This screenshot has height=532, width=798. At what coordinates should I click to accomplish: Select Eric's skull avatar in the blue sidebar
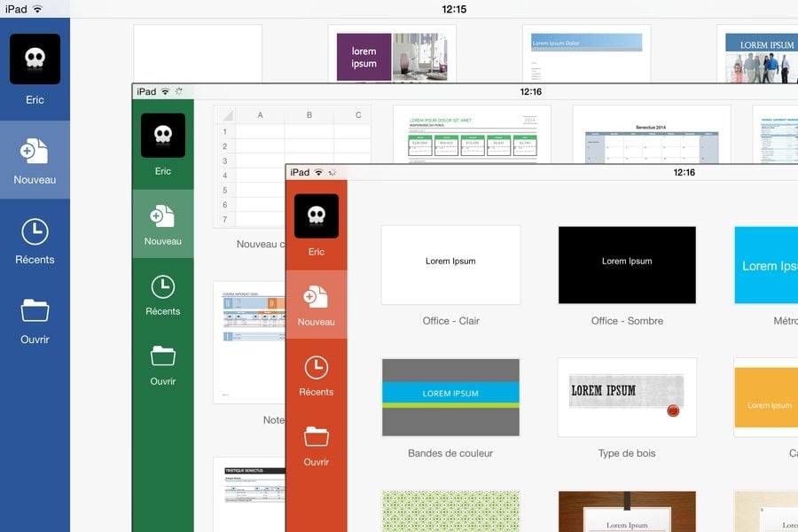(x=35, y=59)
